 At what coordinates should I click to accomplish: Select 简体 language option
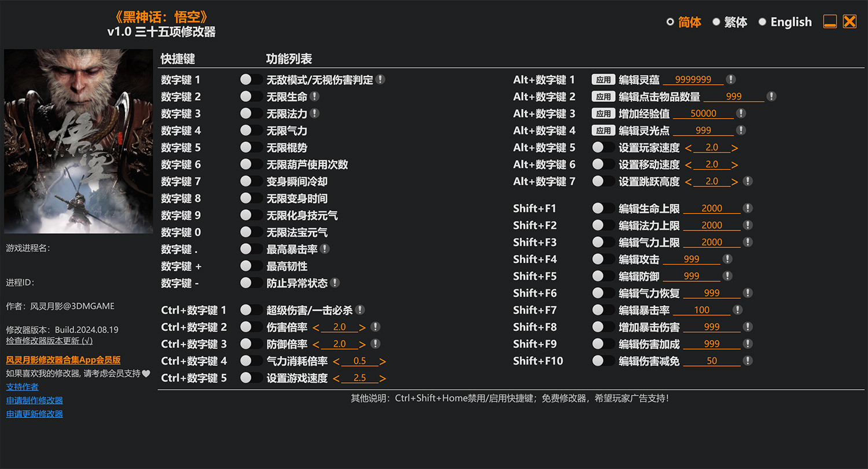pos(684,22)
